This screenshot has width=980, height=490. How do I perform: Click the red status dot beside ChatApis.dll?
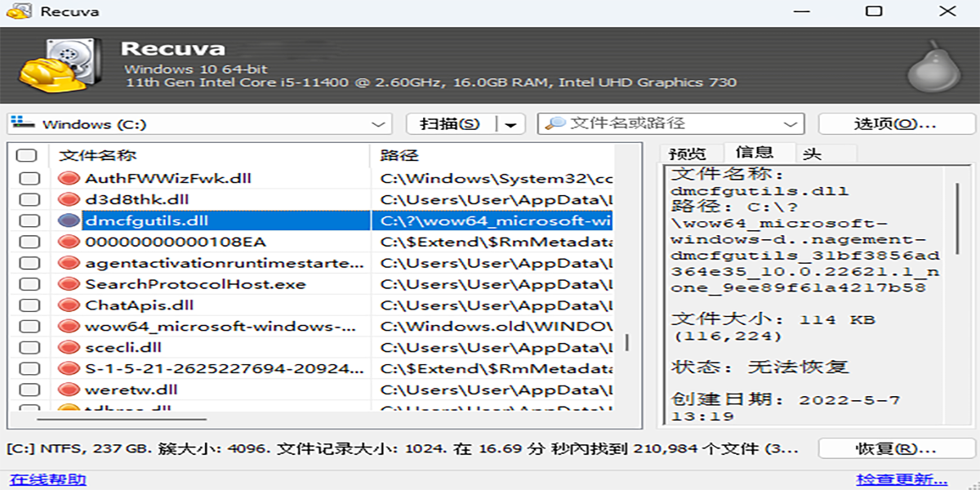[x=68, y=305]
